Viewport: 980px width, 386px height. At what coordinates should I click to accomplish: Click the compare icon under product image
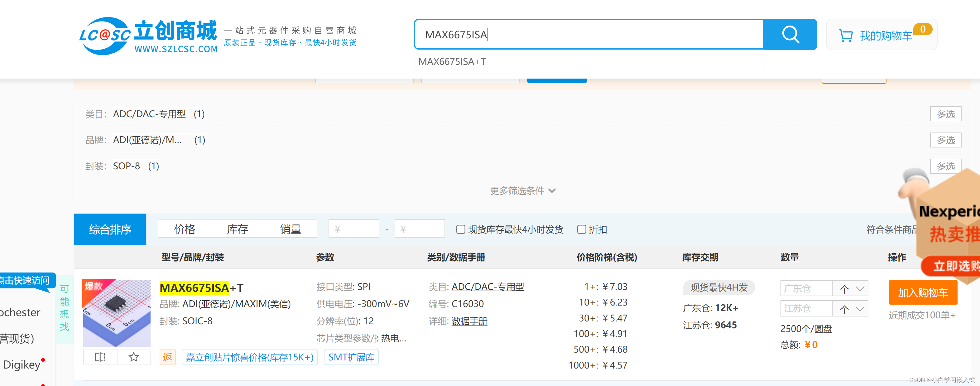coord(100,357)
